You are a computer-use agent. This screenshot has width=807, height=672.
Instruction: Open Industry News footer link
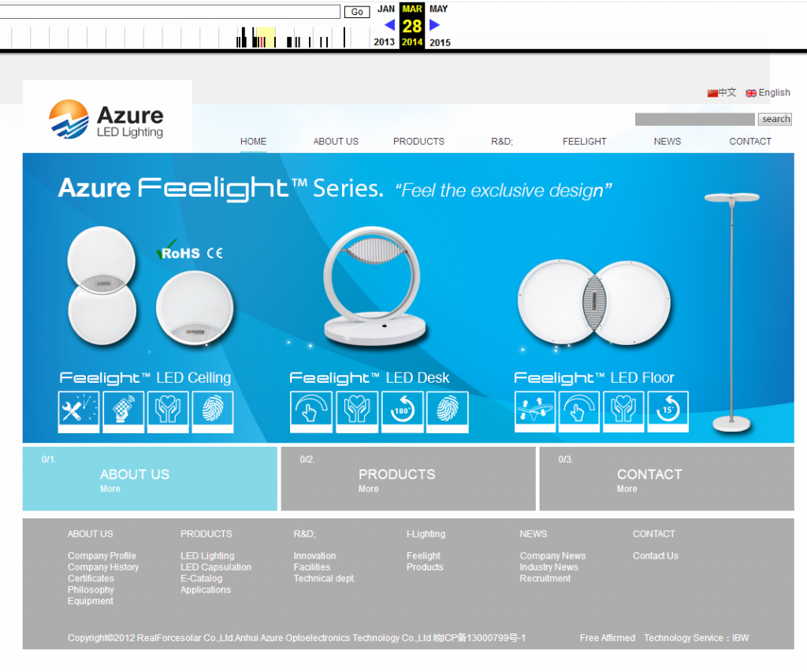click(x=549, y=567)
